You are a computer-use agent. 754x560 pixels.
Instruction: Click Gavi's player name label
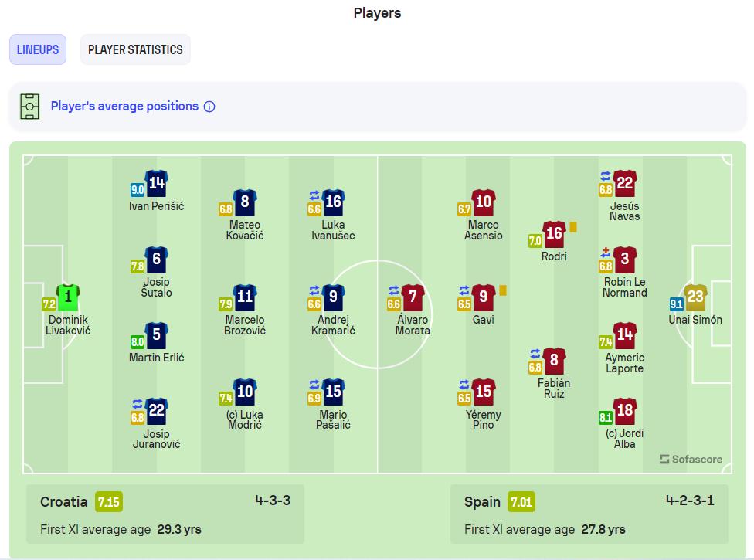tap(484, 320)
